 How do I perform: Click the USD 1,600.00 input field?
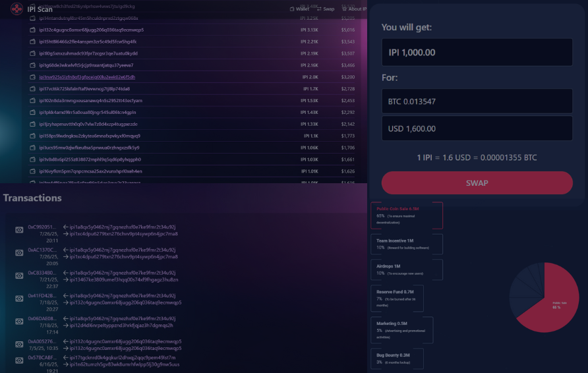pos(471,129)
